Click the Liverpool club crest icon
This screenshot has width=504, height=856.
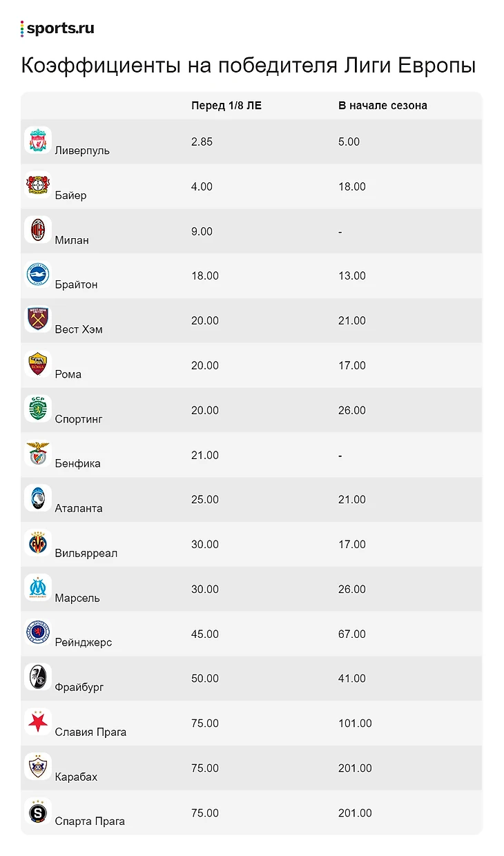(37, 140)
